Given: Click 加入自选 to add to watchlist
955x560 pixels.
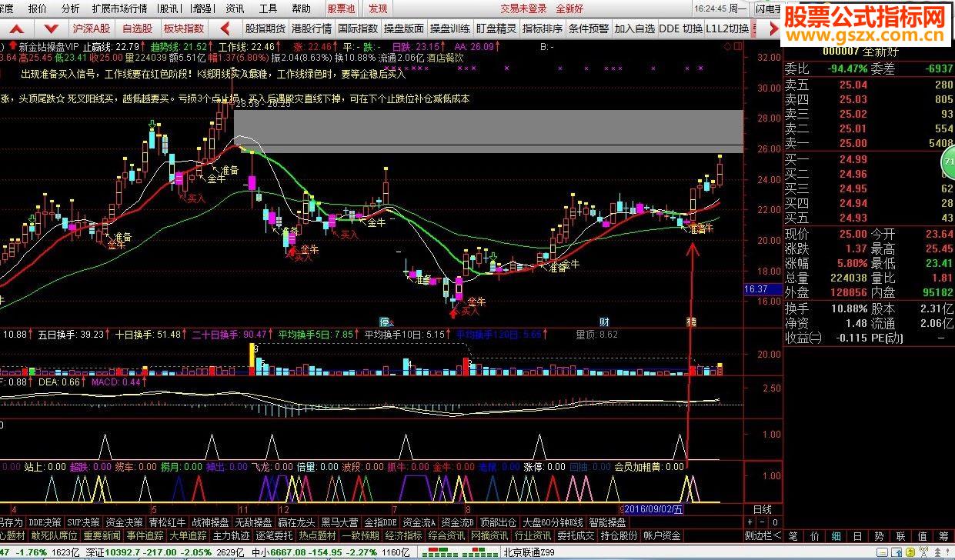Looking at the screenshot, I should [634, 28].
